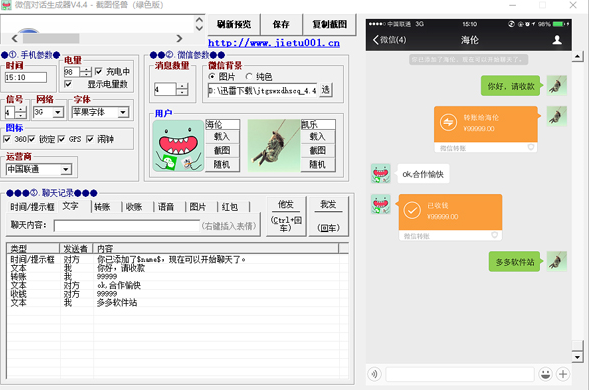589x390 pixels.
Task: Open the 网络 3G network dropdown
Action: 58,112
